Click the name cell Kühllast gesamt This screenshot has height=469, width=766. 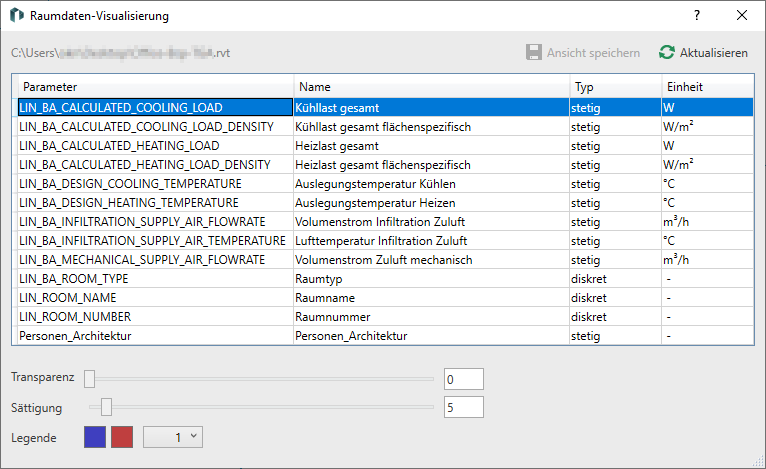coord(431,107)
